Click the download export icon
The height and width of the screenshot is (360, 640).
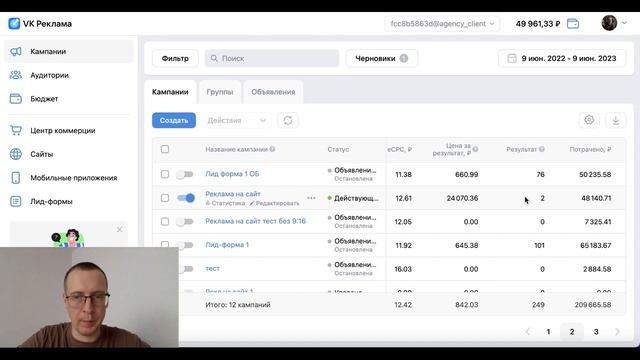(x=616, y=120)
